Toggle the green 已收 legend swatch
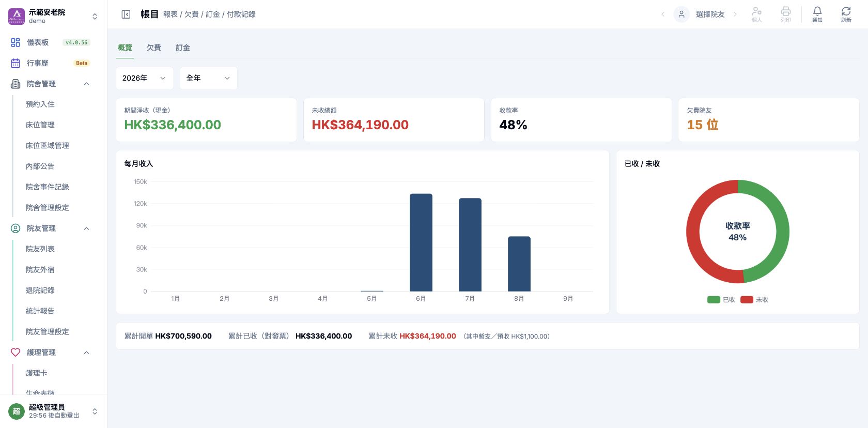This screenshot has width=868, height=428. pyautogui.click(x=714, y=300)
